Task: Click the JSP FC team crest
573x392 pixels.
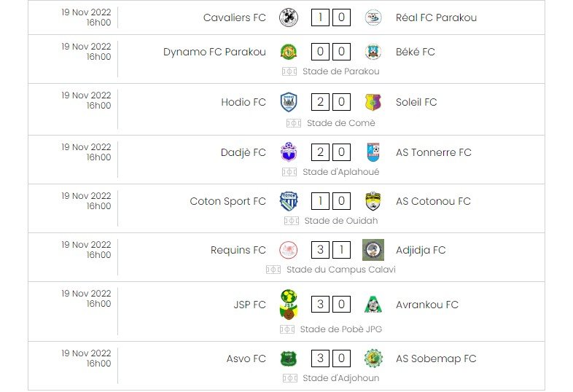Action: coord(289,304)
